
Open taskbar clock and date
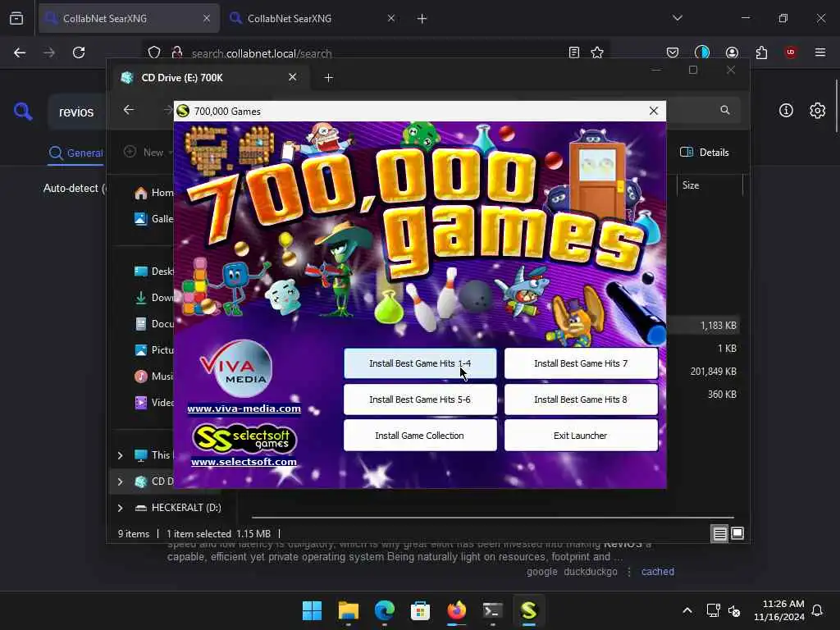[779, 610]
